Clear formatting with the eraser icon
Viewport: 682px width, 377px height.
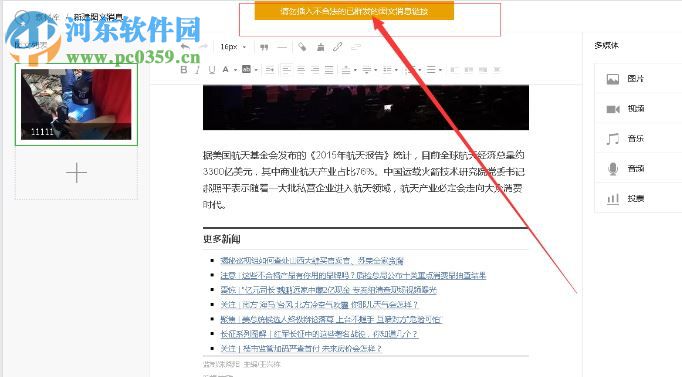[302, 47]
